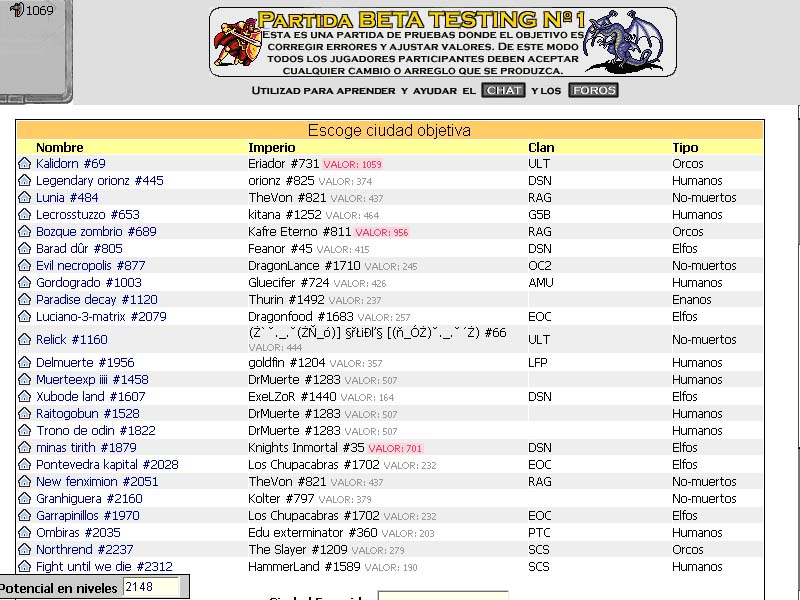Click the house icon next to Northrend #2237

pyautogui.click(x=24, y=549)
